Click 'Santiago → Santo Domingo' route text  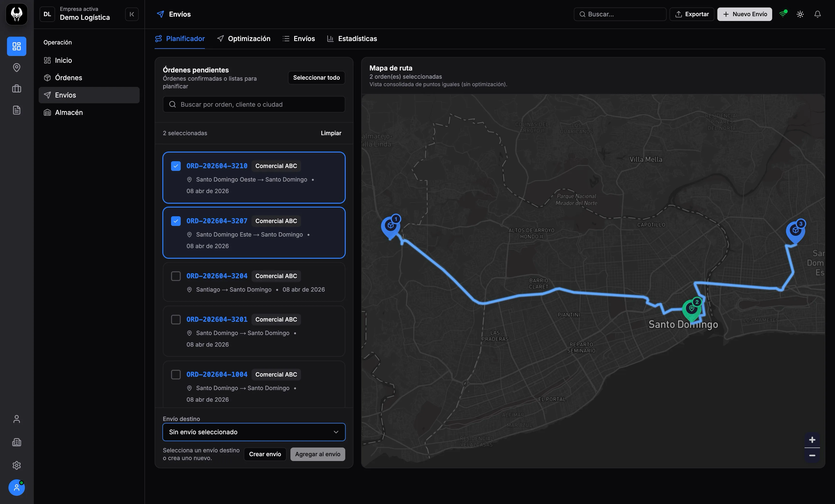point(234,289)
